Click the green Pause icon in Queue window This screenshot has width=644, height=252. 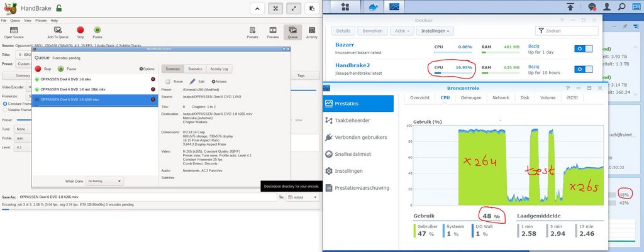coord(61,69)
